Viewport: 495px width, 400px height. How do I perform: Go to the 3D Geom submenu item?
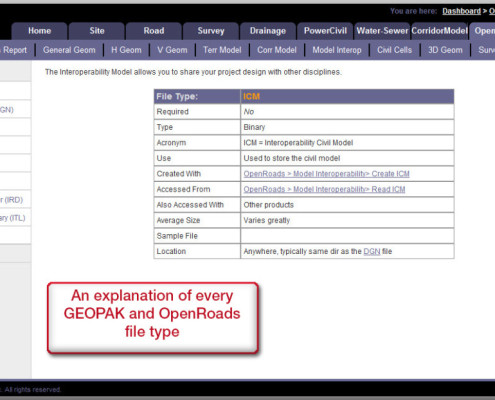coord(445,50)
